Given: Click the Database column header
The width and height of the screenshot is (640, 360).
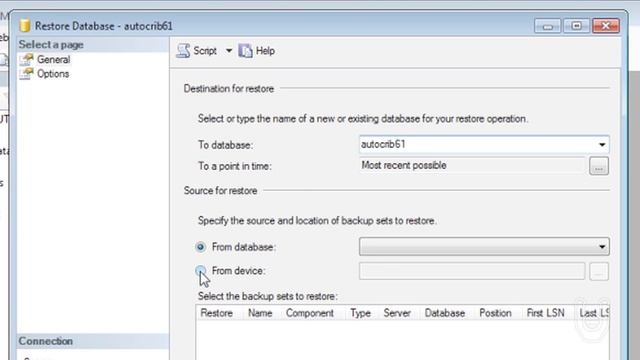Looking at the screenshot, I should click(445, 313).
